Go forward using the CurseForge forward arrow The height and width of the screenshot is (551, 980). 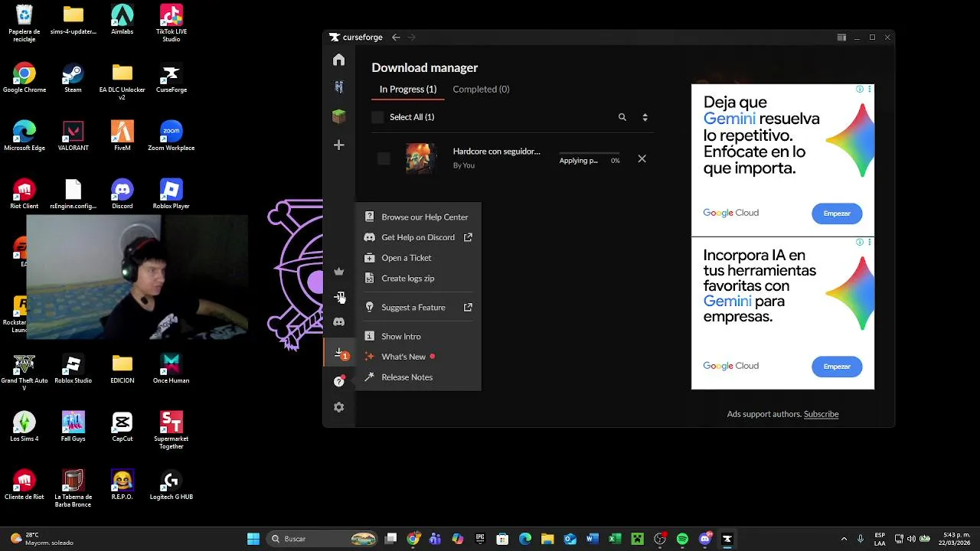tap(412, 37)
